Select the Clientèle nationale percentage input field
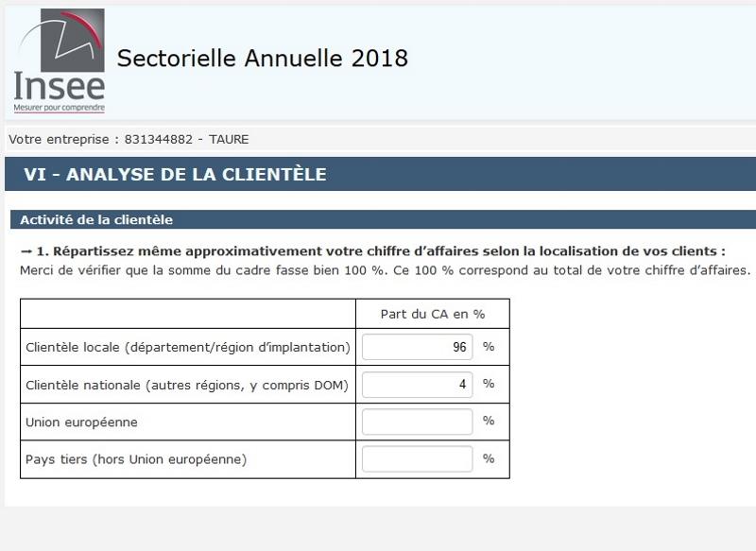The height and width of the screenshot is (551, 756). click(416, 385)
